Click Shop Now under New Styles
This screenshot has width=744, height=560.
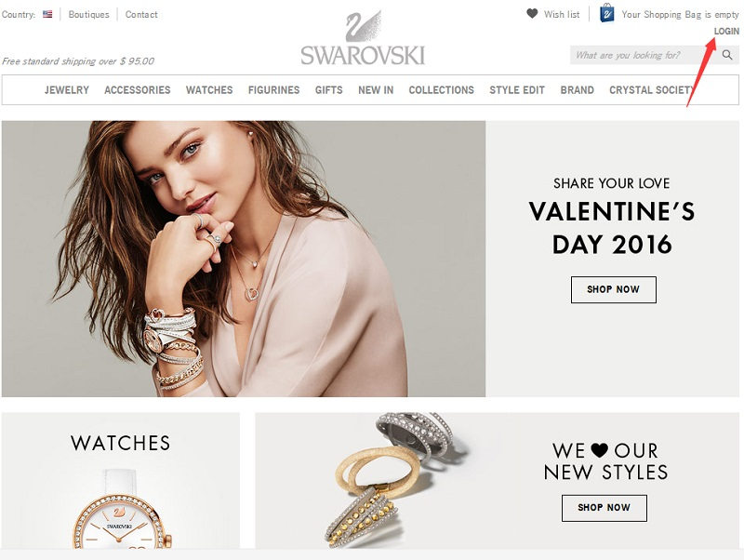tap(604, 508)
